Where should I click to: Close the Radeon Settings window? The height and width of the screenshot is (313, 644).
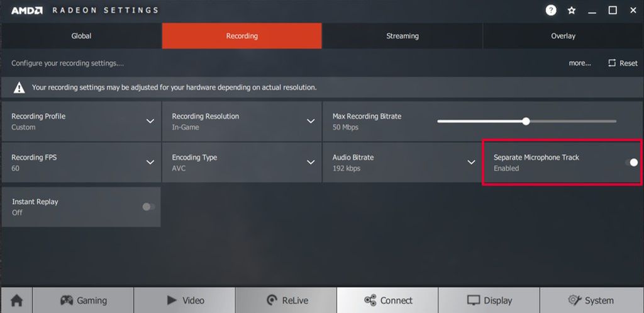click(x=633, y=11)
